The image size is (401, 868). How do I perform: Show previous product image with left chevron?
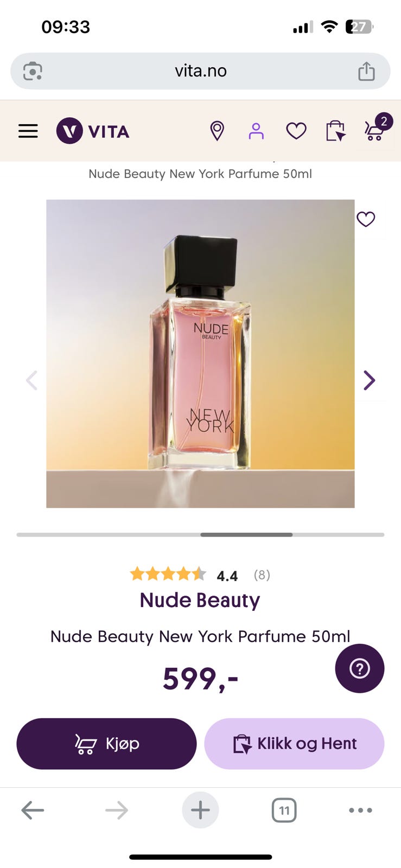pos(31,380)
